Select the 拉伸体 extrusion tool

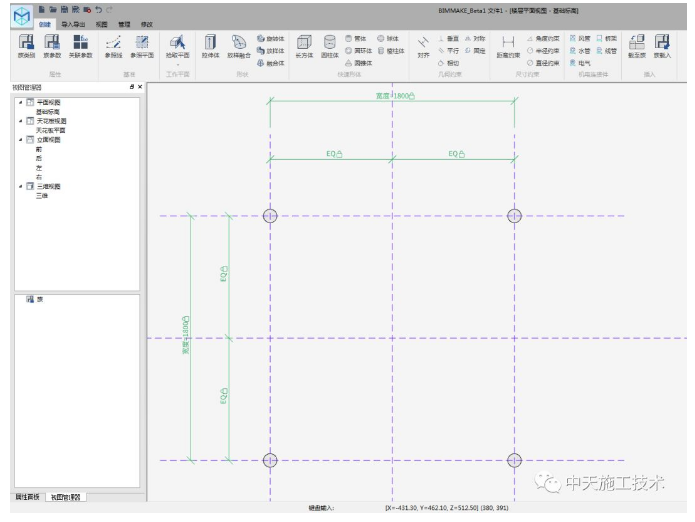click(211, 47)
